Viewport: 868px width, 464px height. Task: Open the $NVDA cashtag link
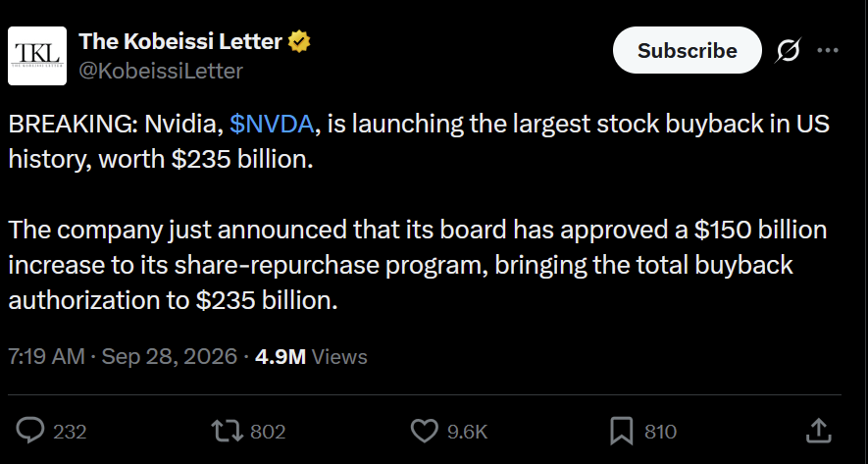[272, 124]
